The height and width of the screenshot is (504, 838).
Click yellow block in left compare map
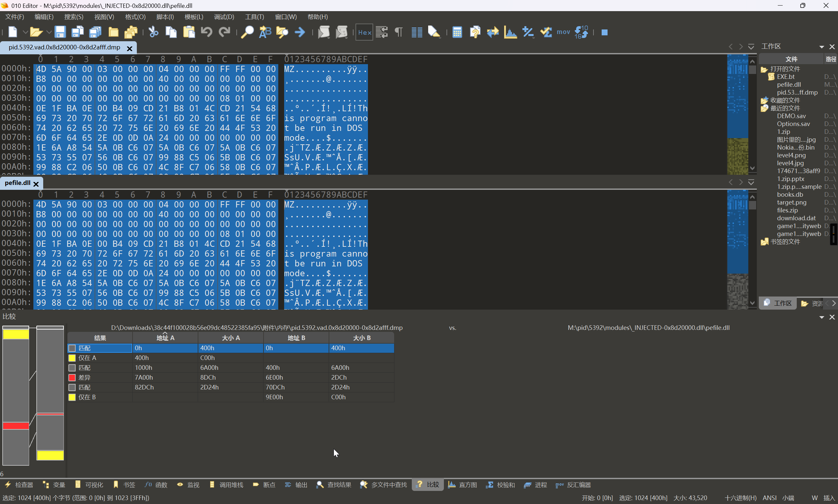(16, 334)
